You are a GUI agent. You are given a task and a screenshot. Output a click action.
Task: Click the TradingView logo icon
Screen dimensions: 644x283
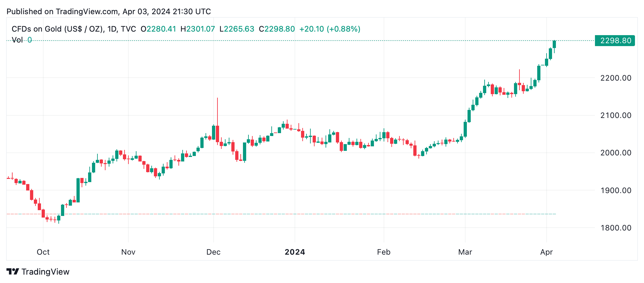click(x=13, y=272)
